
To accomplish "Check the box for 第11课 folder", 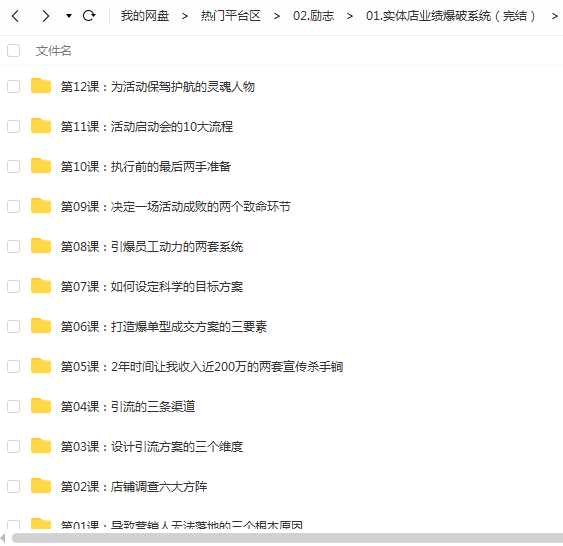I will [x=14, y=126].
